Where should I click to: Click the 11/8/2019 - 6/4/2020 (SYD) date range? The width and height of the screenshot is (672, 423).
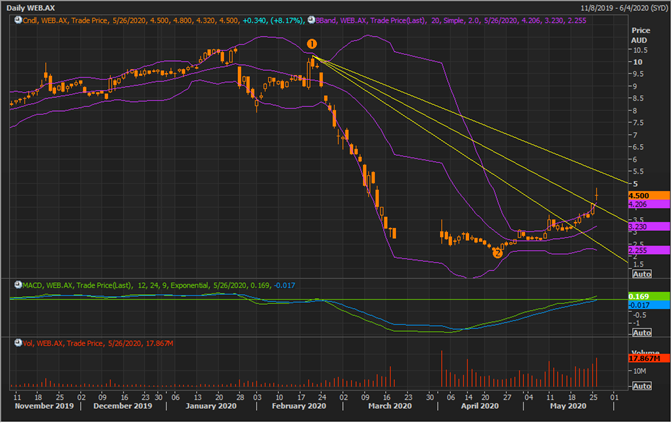(x=624, y=8)
